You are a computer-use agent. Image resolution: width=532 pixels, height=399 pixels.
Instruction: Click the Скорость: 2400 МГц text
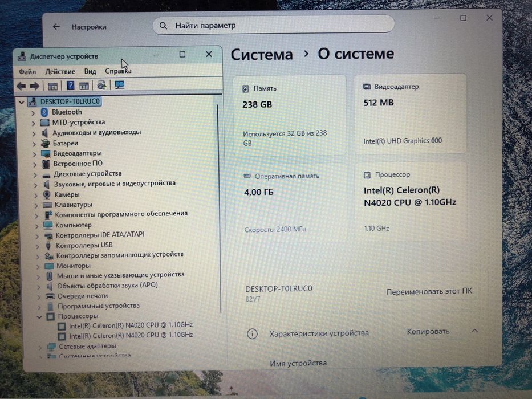click(x=275, y=230)
